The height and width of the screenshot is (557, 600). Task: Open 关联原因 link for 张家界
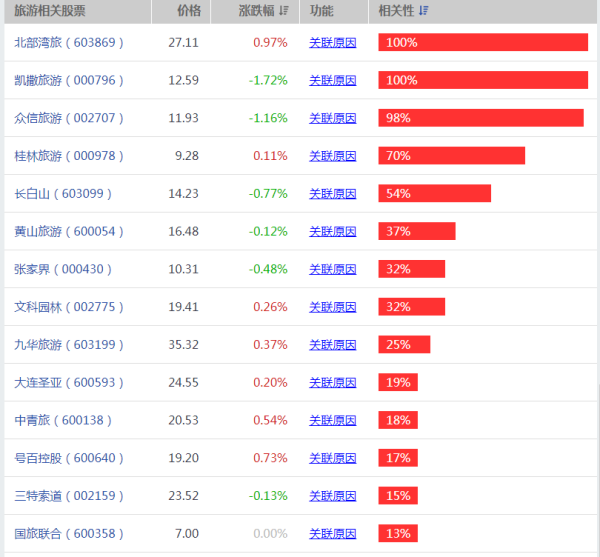(333, 269)
